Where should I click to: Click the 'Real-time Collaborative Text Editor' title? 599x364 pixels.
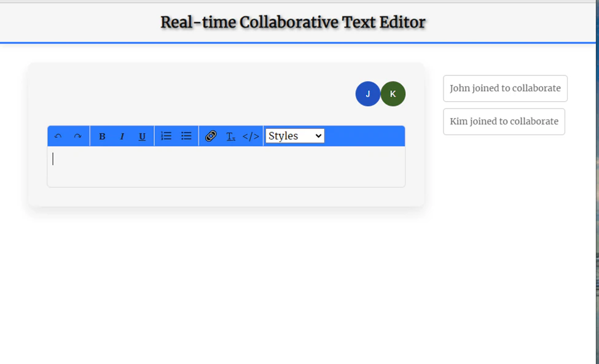tap(293, 22)
